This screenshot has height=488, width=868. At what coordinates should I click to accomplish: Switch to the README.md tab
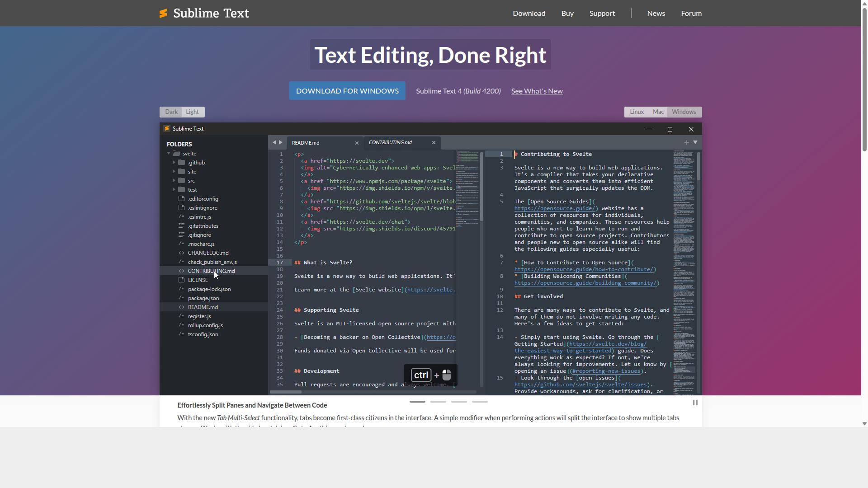tap(325, 143)
